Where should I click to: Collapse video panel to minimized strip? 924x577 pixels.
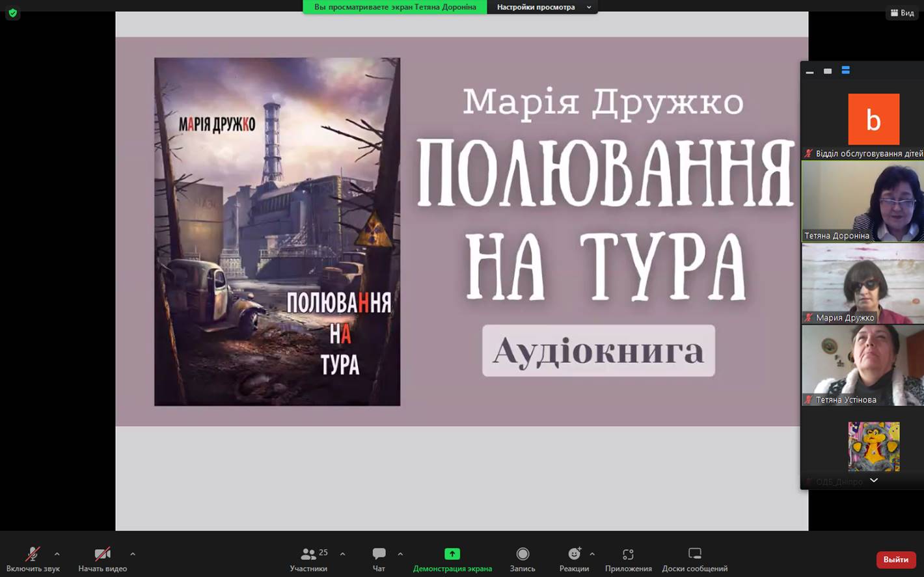(x=809, y=71)
